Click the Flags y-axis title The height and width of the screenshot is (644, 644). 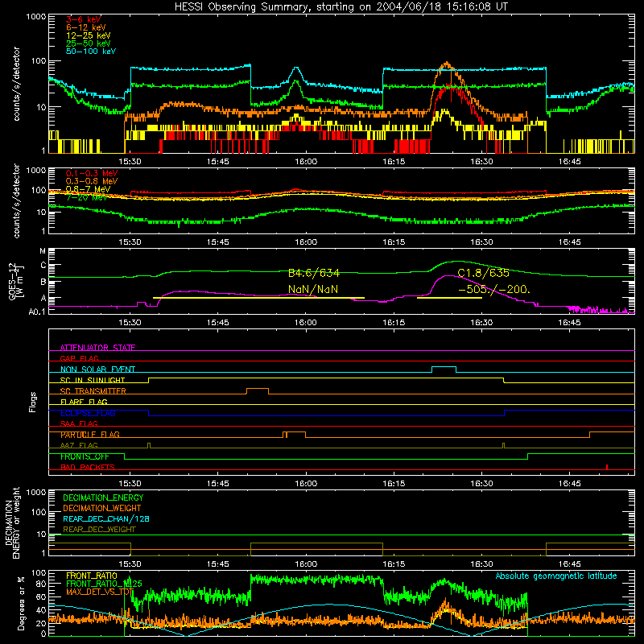[x=33, y=402]
